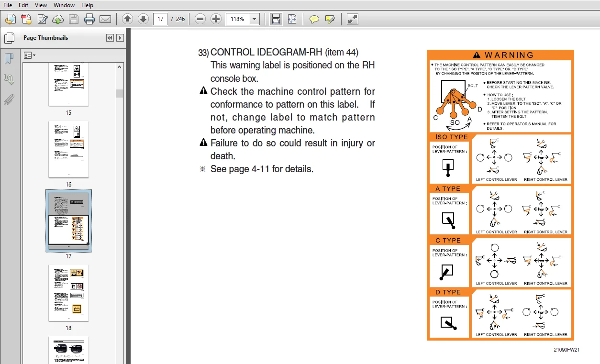Select the page 17 thumbnail

68,221
